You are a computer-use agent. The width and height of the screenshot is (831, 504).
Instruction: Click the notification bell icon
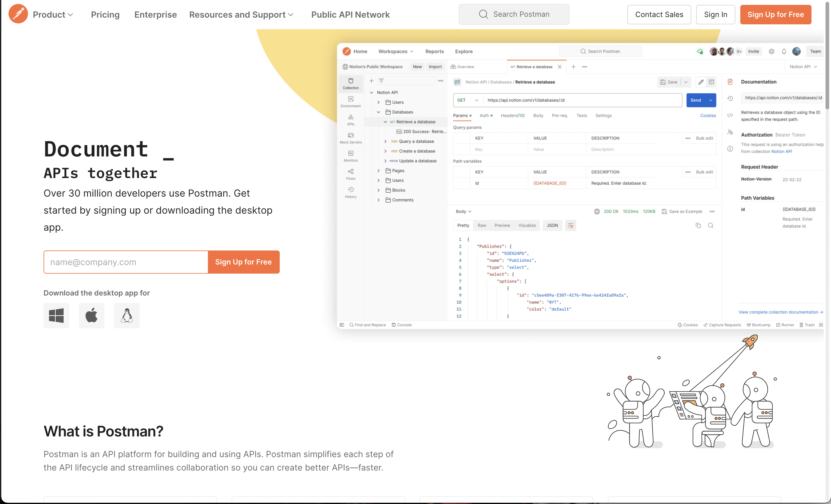pyautogui.click(x=784, y=51)
